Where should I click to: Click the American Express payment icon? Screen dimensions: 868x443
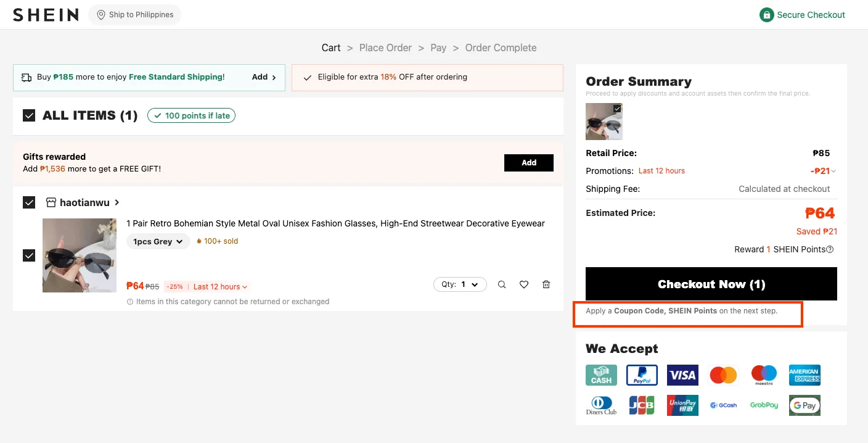click(805, 375)
